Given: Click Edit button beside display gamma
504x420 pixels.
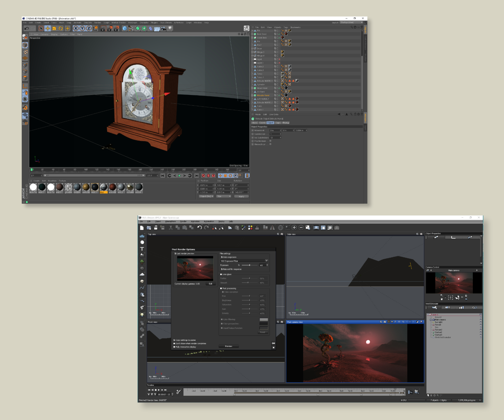Looking at the screenshot, I should click(x=211, y=284).
